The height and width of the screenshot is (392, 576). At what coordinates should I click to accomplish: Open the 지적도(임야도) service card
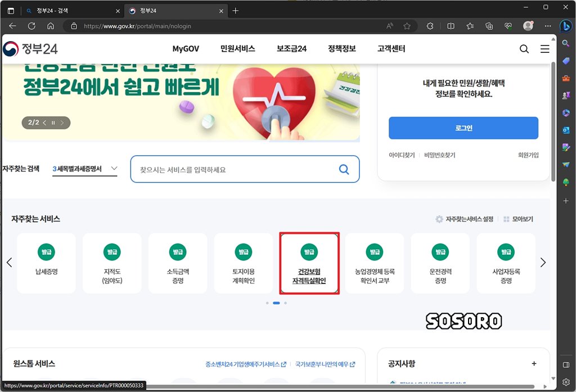click(x=112, y=263)
